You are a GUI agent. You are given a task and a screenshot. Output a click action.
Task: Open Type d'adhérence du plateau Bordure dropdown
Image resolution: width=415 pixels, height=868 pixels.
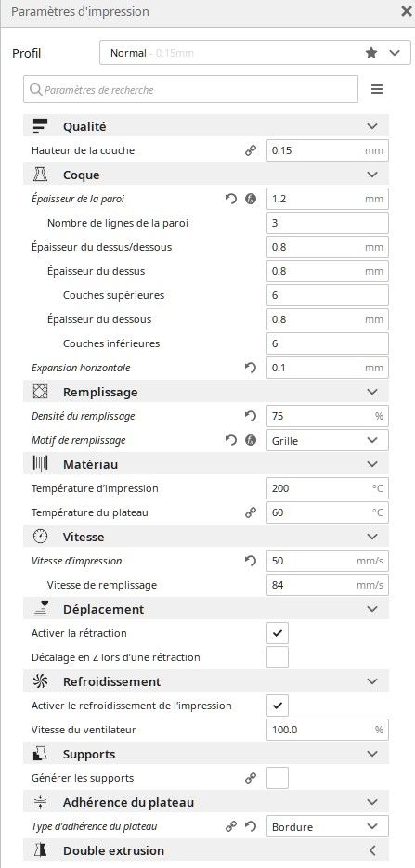pos(328,826)
